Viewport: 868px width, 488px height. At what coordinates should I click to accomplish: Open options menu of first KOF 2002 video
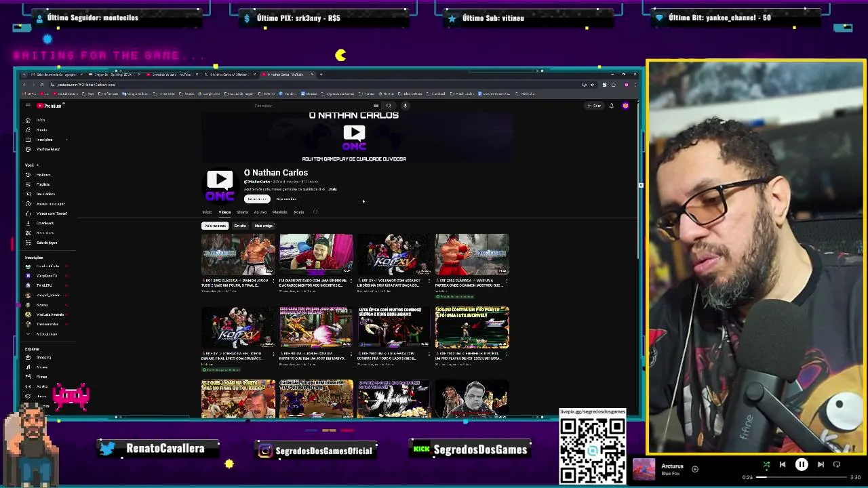[x=274, y=282]
